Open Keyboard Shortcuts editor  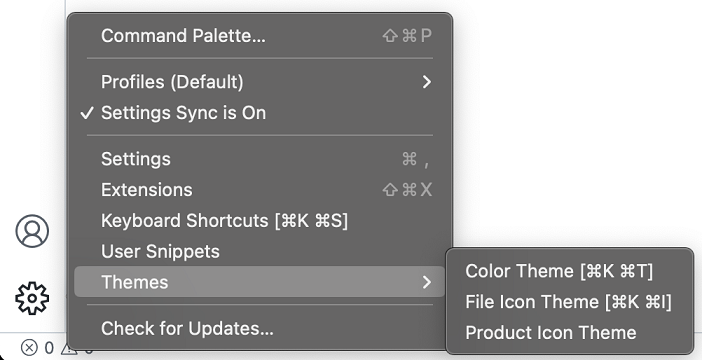point(260,221)
